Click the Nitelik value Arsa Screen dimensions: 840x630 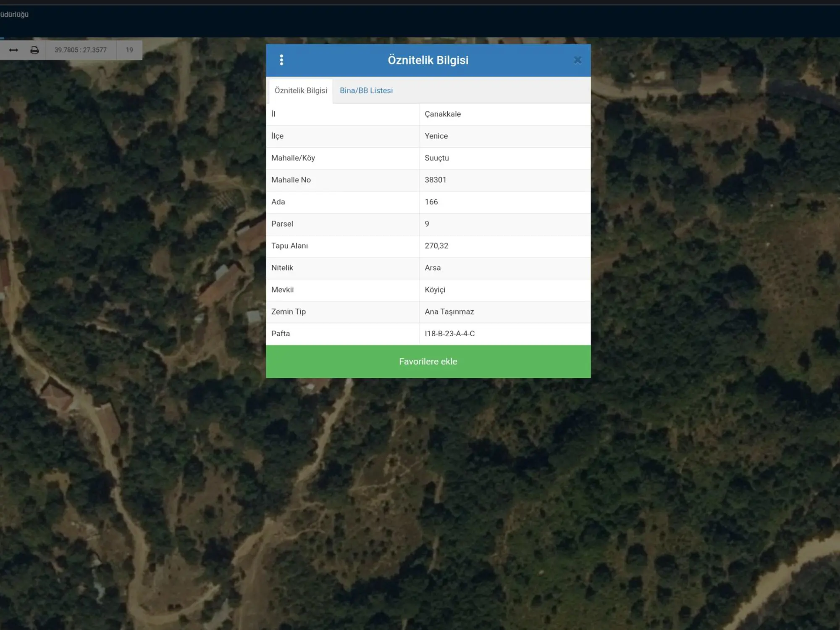pos(433,268)
